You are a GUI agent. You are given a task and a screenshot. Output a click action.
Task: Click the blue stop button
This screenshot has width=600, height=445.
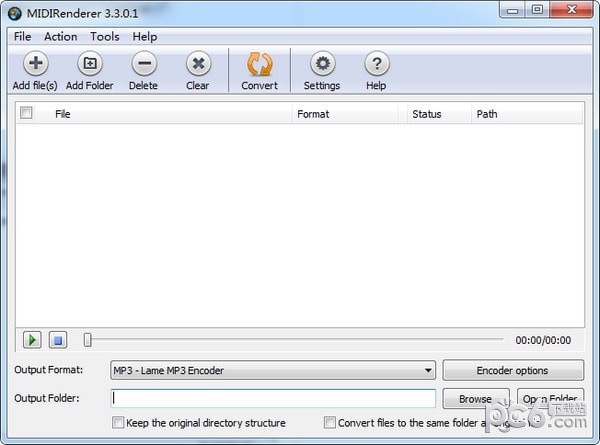pyautogui.click(x=58, y=340)
